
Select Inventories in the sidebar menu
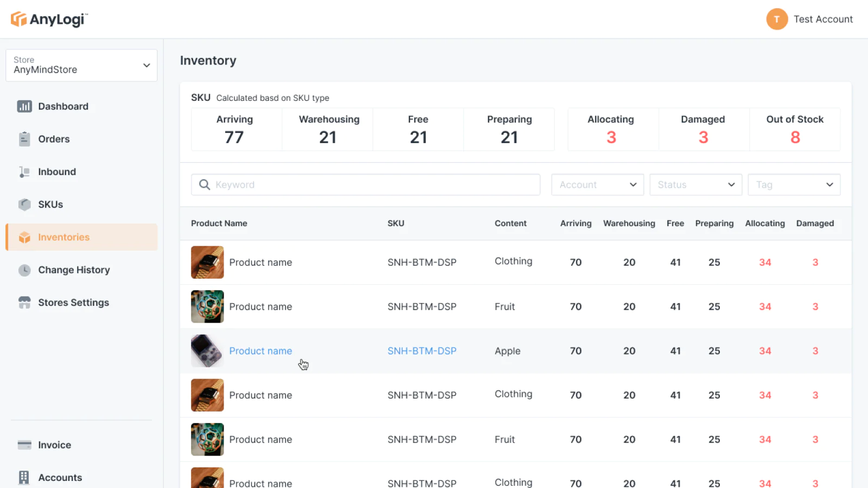(x=63, y=237)
